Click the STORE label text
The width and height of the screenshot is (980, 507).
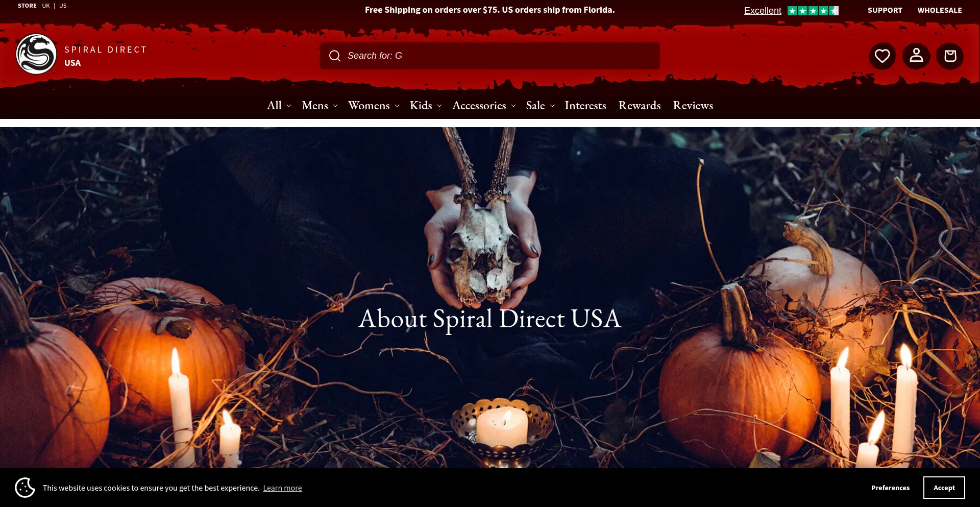tap(27, 6)
